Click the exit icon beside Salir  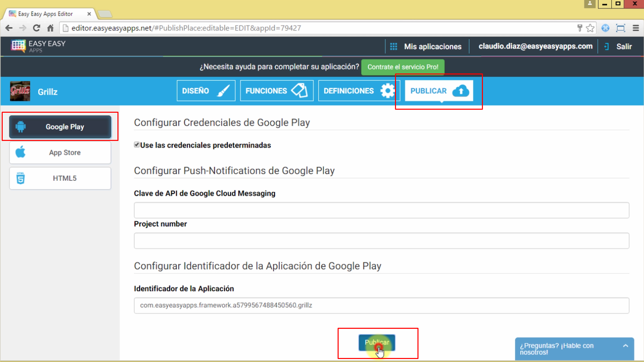[606, 46]
